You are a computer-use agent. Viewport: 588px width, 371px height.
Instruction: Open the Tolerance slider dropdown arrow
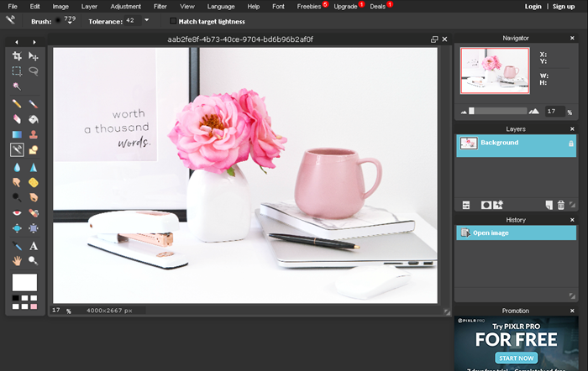coord(147,20)
